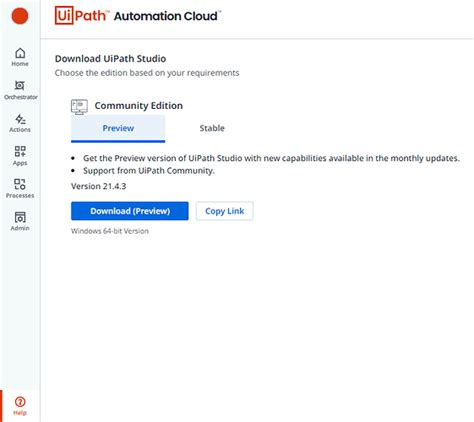
Task: Open the Admin section
Action: click(20, 221)
